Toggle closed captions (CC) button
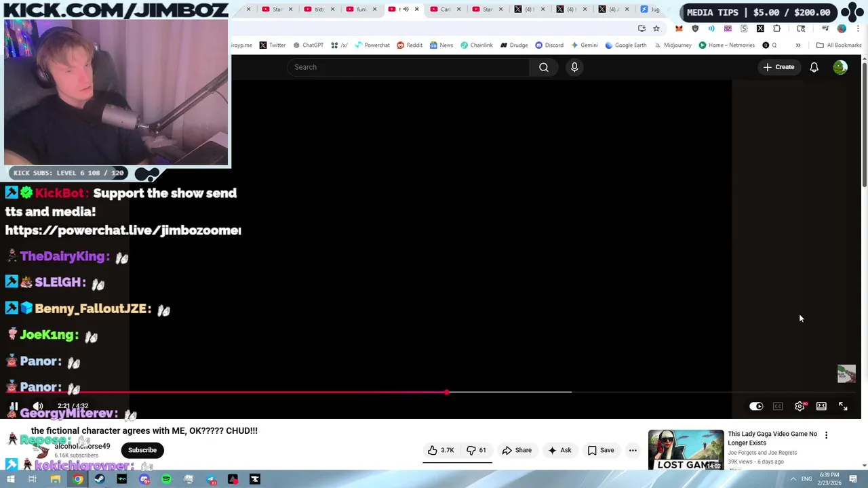Image resolution: width=868 pixels, height=488 pixels. pos(778,406)
